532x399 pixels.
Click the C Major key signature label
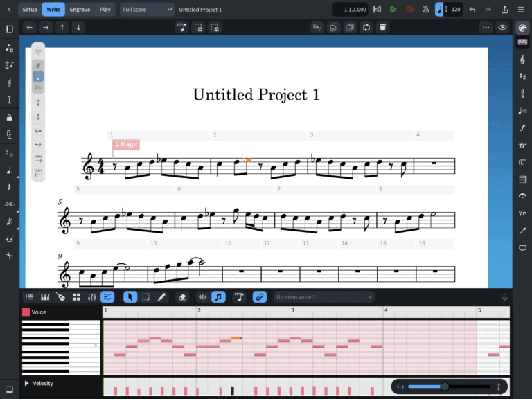click(x=126, y=145)
